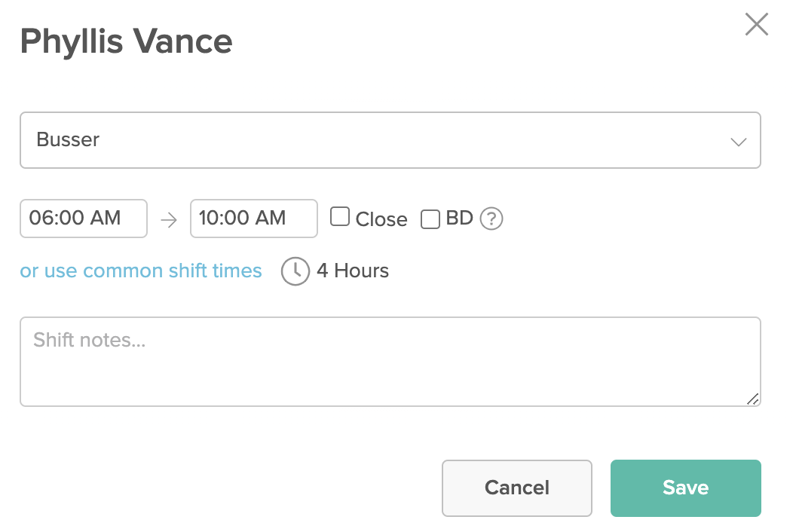This screenshot has height=532, width=796.
Task: Toggle Close via its text label
Action: [x=381, y=219]
